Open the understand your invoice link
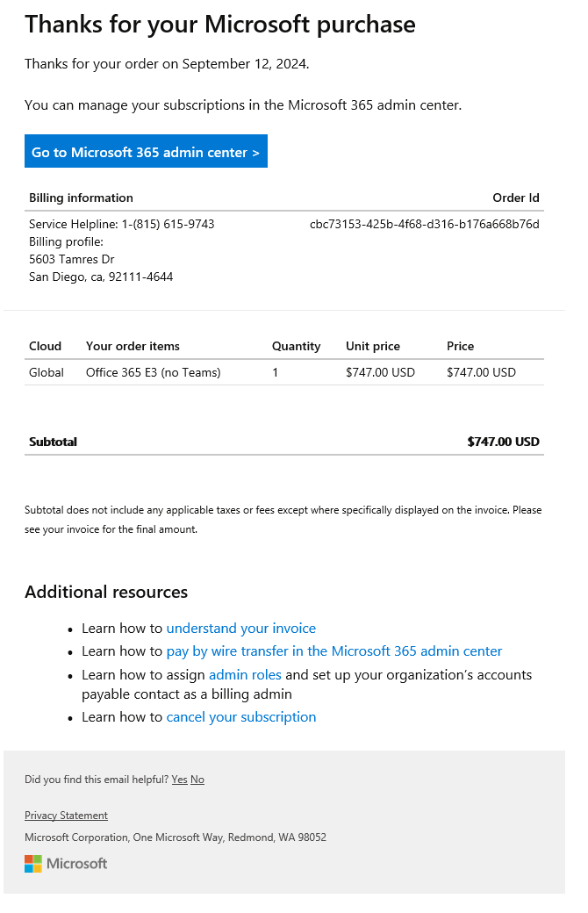 241,629
